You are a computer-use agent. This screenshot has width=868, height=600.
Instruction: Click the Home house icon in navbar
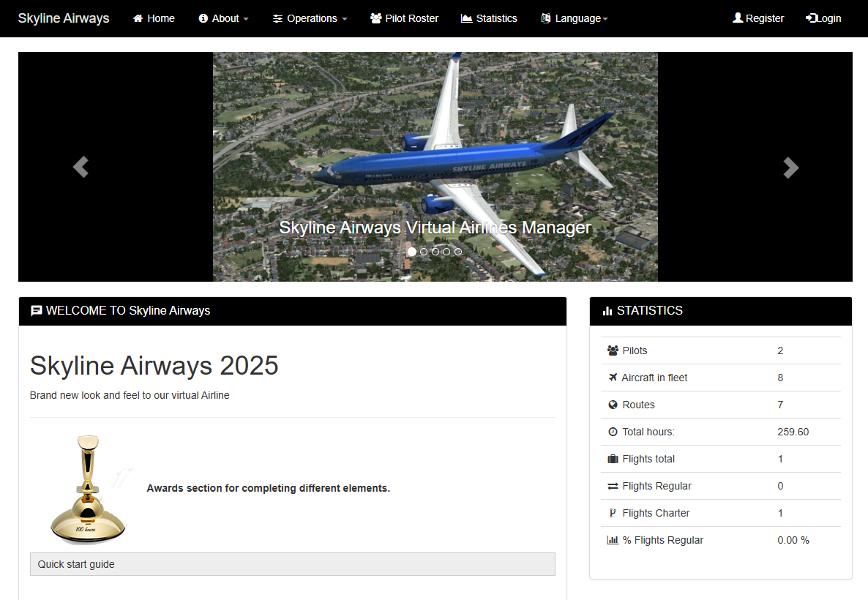coord(138,18)
